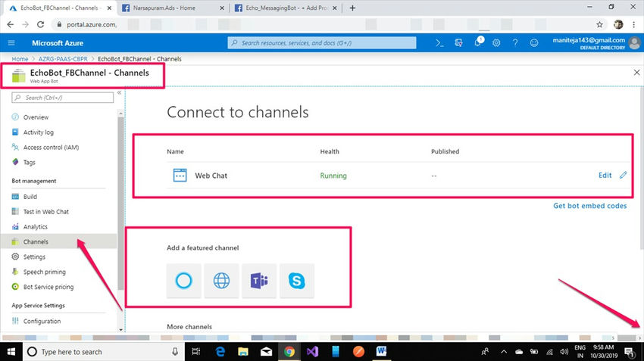Reload the page in Chrome
The image size is (644, 361).
tap(40, 25)
